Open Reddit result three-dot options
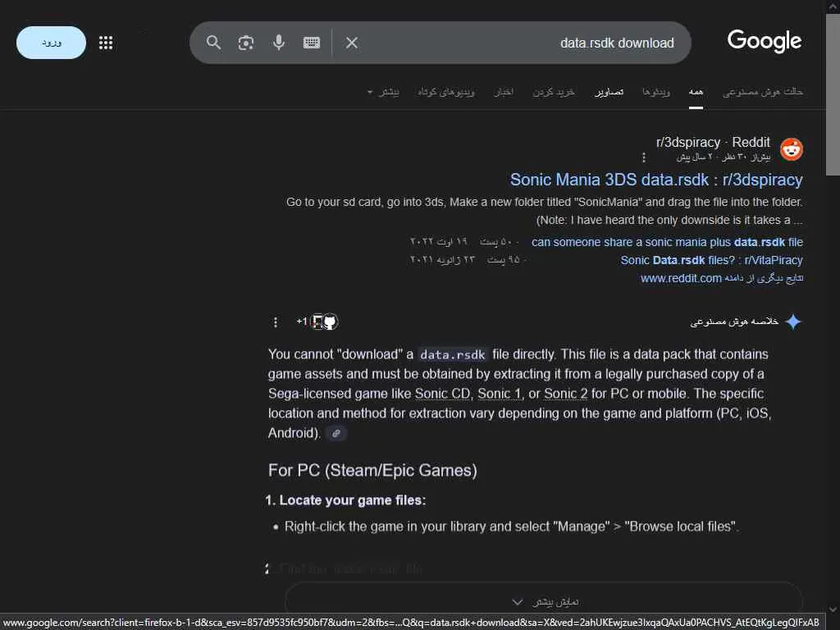This screenshot has height=630, width=840. point(643,157)
